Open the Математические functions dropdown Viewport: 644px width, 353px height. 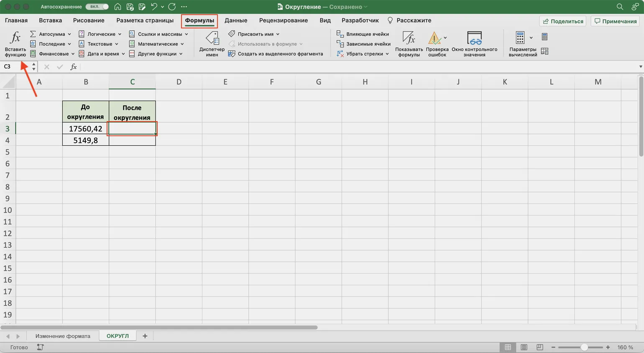click(x=157, y=44)
